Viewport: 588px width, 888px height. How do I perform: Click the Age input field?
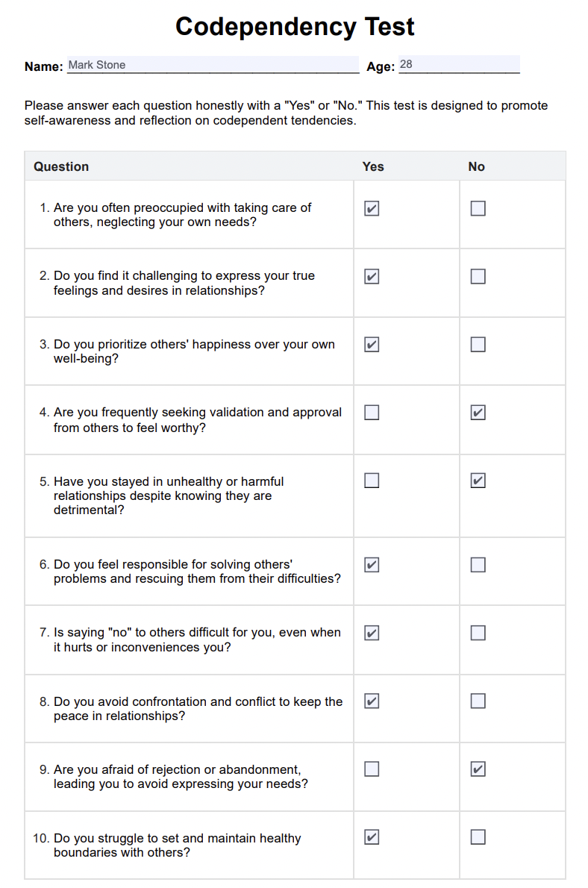(x=459, y=65)
